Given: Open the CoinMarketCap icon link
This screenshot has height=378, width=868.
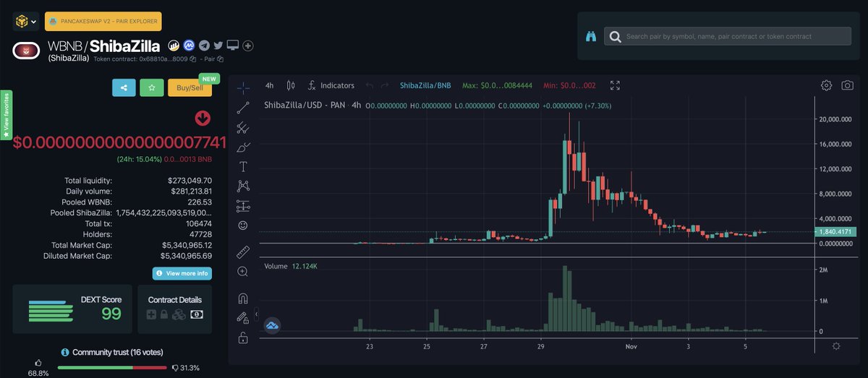Looking at the screenshot, I should (190, 46).
